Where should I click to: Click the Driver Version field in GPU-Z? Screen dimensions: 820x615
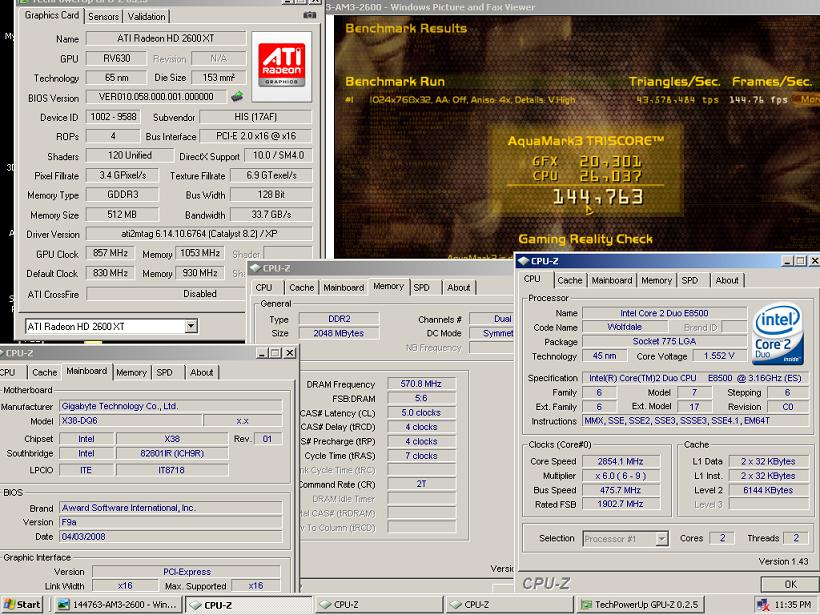[199, 234]
